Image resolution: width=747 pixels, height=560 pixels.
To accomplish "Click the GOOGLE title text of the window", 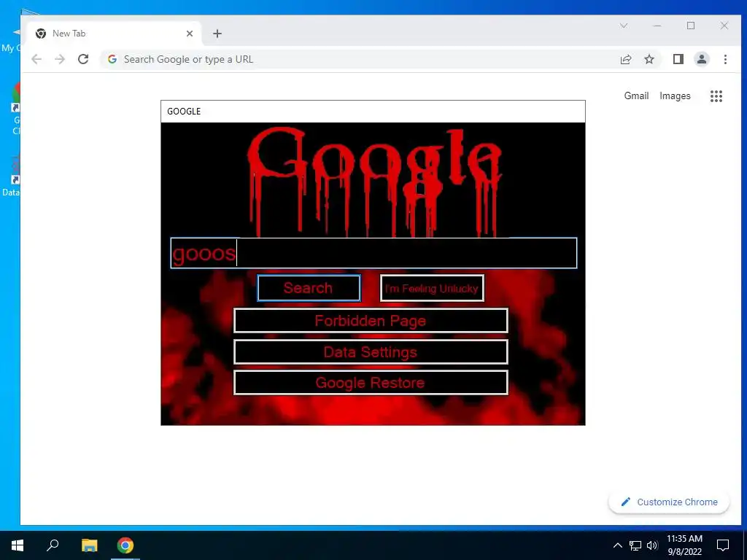I will [184, 112].
